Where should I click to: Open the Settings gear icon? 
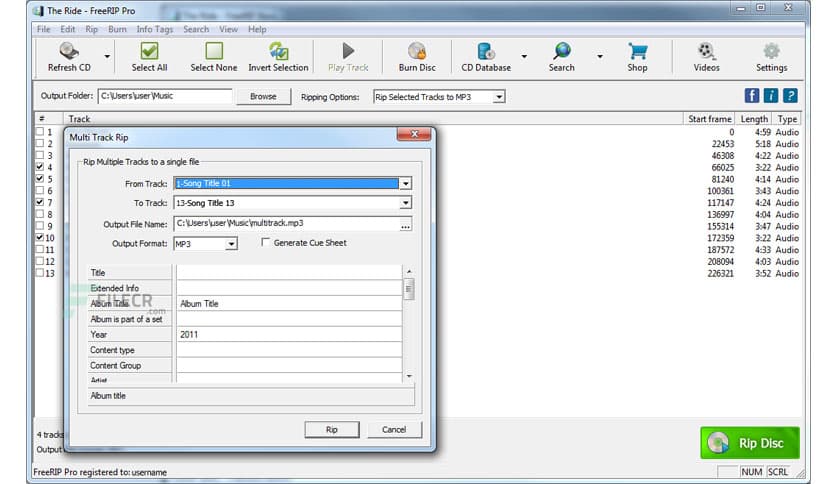771,51
